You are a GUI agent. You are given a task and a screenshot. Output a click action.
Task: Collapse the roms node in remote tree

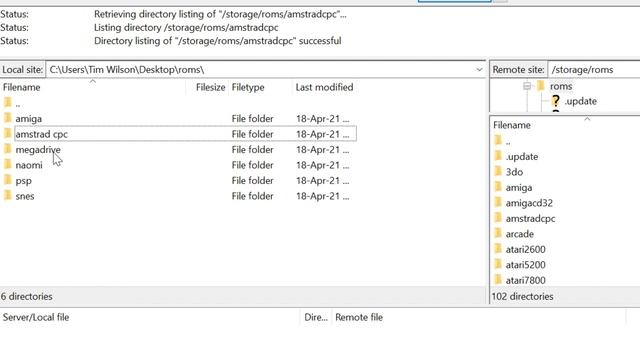[x=527, y=86]
